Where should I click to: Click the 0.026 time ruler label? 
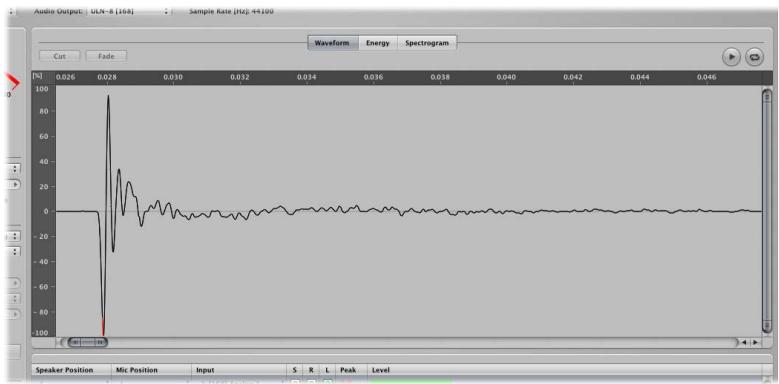tap(65, 77)
